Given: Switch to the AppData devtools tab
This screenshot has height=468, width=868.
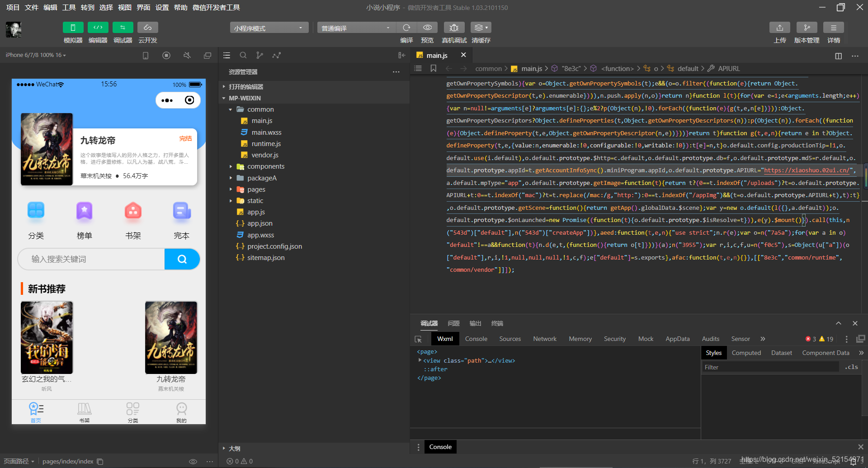Looking at the screenshot, I should click(677, 339).
